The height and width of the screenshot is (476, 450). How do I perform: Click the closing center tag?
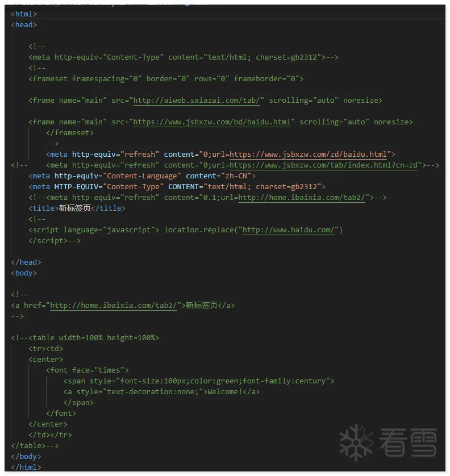pyautogui.click(x=48, y=424)
